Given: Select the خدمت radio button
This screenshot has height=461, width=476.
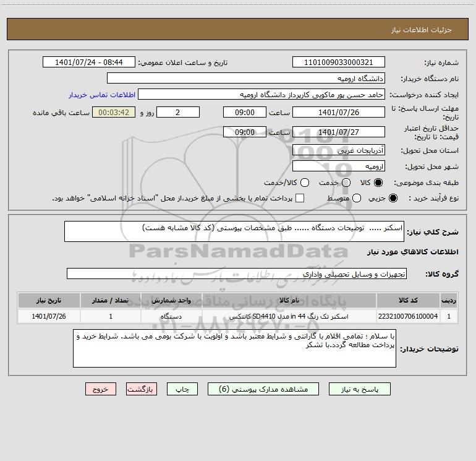Looking at the screenshot, I should pos(346,183).
